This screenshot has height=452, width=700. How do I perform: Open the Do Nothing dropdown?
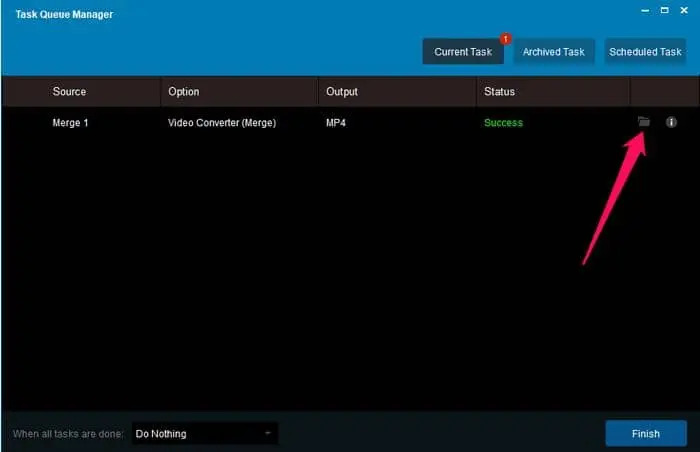coord(204,434)
